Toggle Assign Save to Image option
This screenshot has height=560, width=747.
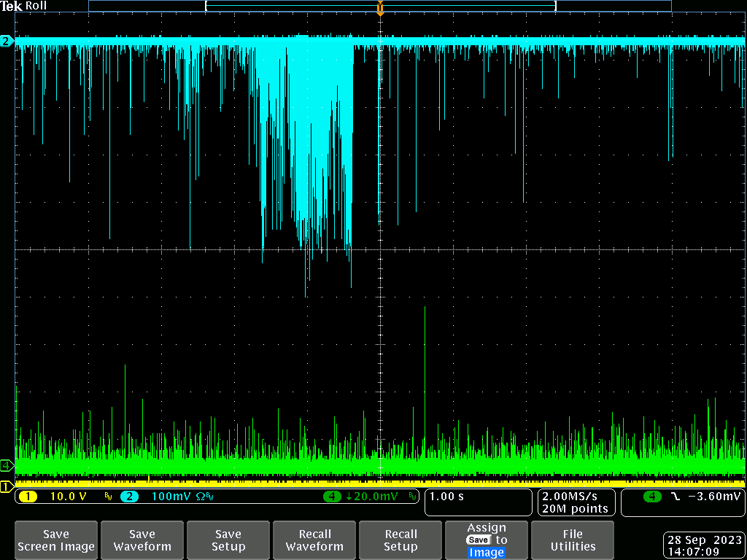pos(487,540)
